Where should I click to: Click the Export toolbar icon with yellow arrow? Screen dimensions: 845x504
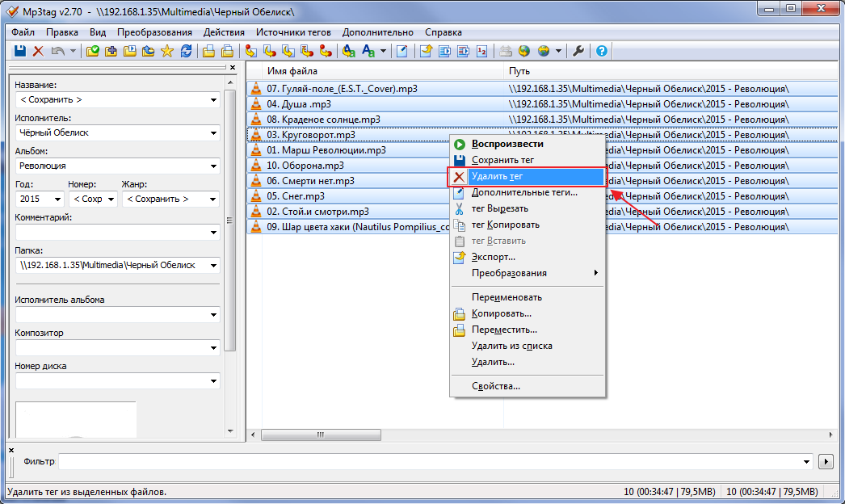(x=427, y=51)
